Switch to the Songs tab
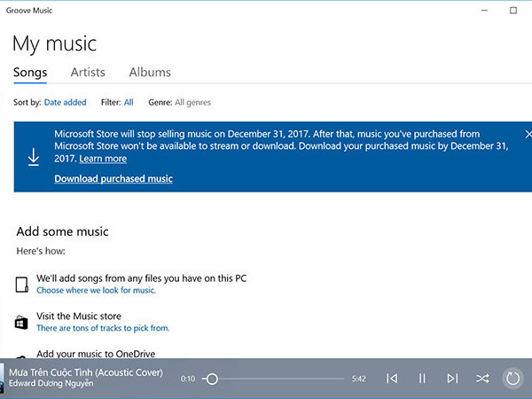 [30, 73]
